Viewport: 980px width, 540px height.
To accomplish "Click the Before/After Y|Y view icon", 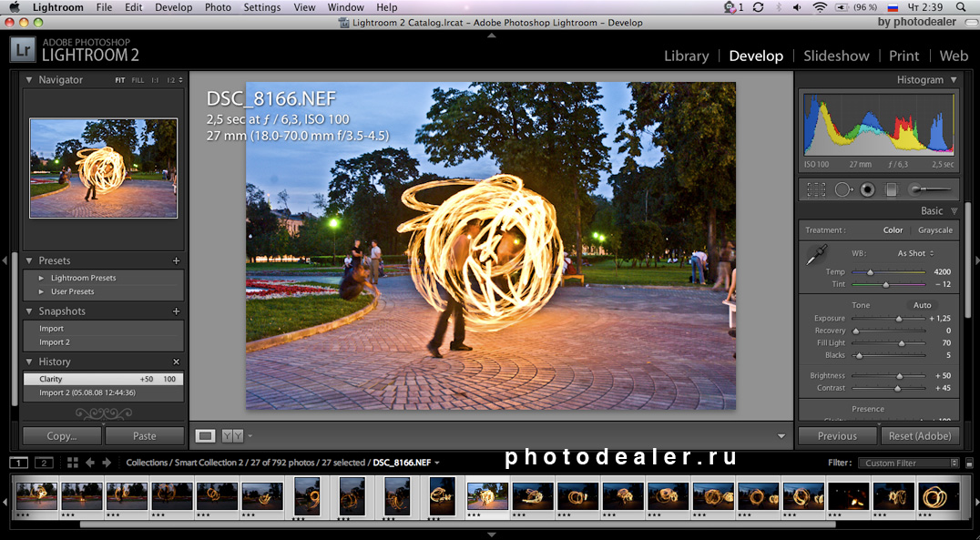I will pos(232,435).
